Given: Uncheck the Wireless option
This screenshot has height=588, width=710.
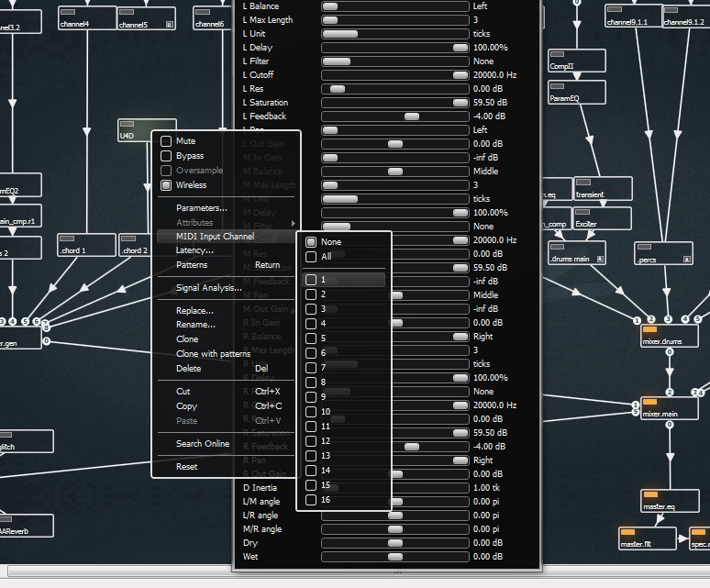Looking at the screenshot, I should tap(166, 185).
